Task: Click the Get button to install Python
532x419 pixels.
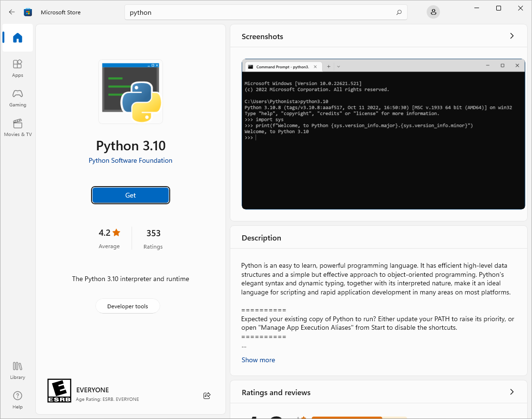Action: [131, 195]
